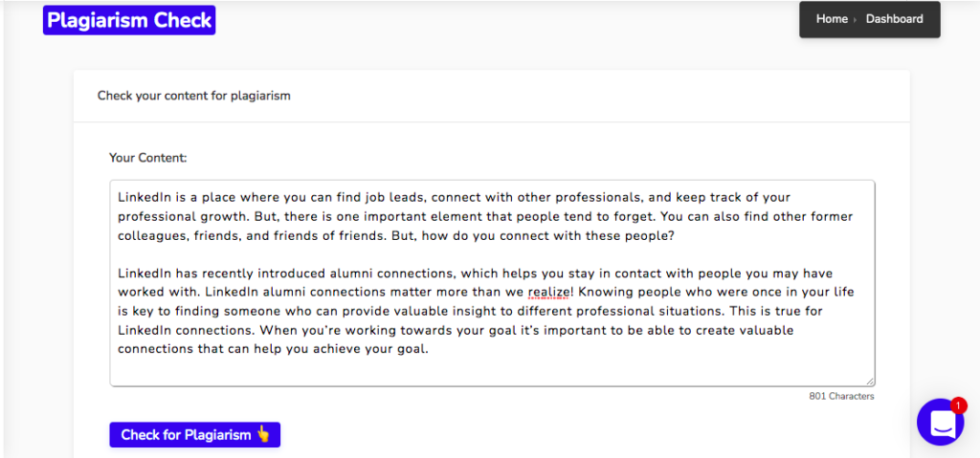980x458 pixels.
Task: Click the blank line between the two paragraphs
Action: point(492,255)
